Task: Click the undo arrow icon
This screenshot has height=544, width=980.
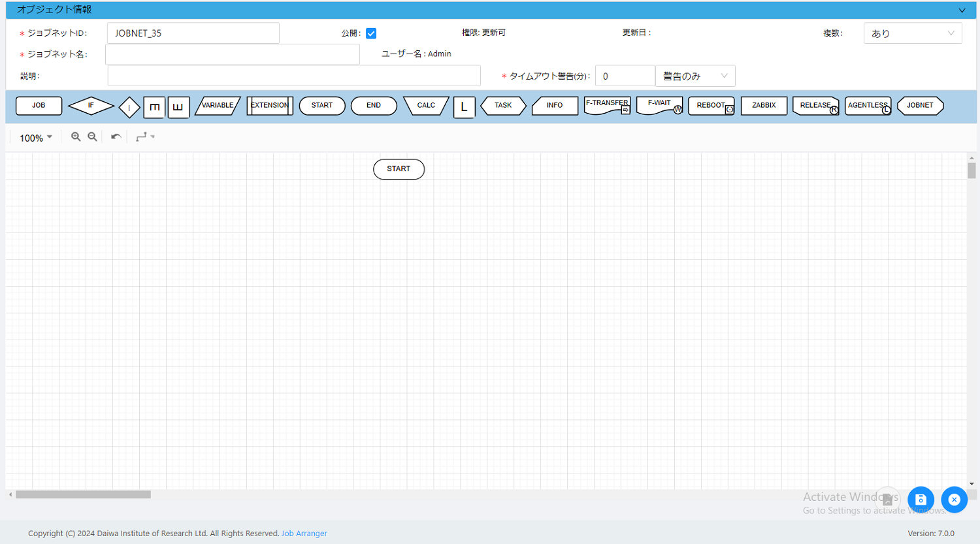Action: tap(115, 136)
